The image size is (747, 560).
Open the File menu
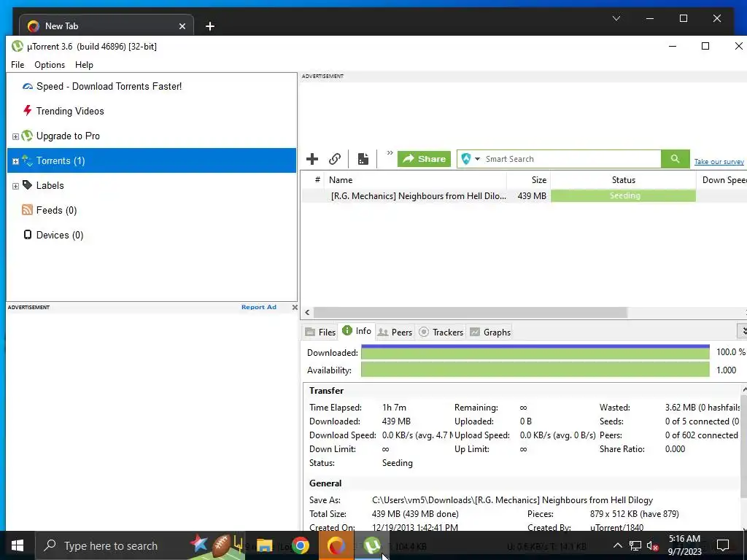coord(18,65)
